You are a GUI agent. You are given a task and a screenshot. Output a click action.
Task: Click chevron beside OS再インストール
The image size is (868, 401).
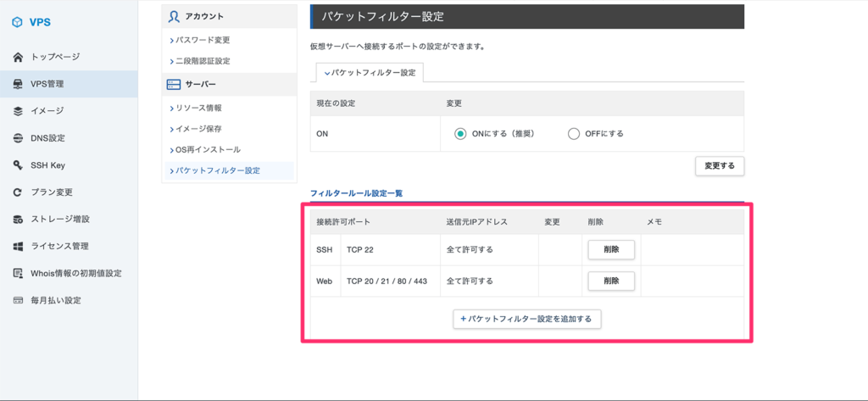(x=171, y=150)
